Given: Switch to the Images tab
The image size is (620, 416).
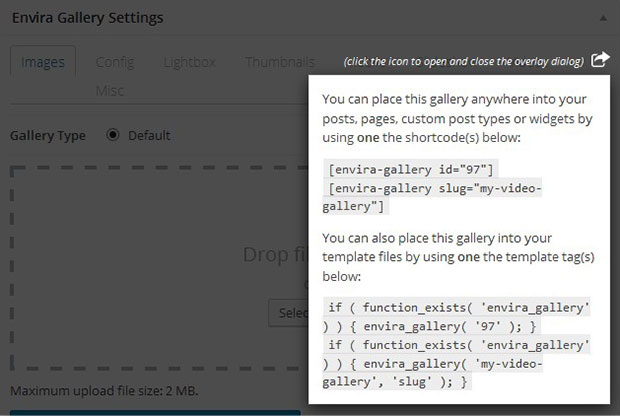Looking at the screenshot, I should (x=43, y=62).
